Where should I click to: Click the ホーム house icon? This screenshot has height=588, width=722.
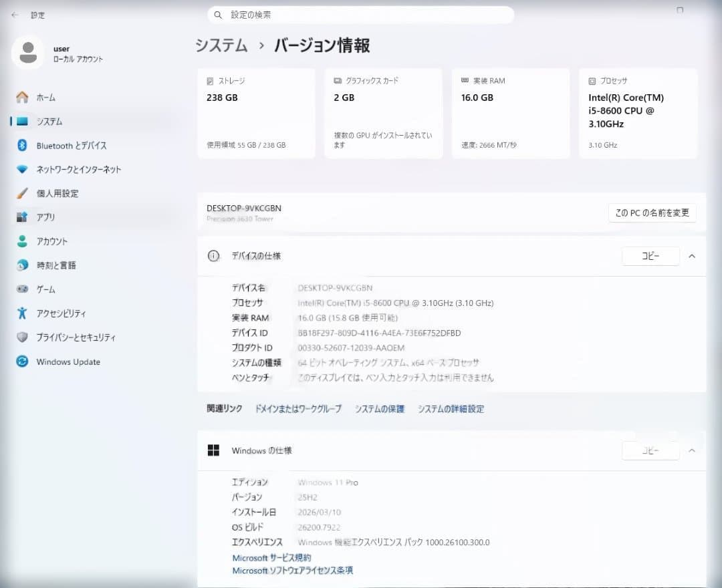pos(22,97)
